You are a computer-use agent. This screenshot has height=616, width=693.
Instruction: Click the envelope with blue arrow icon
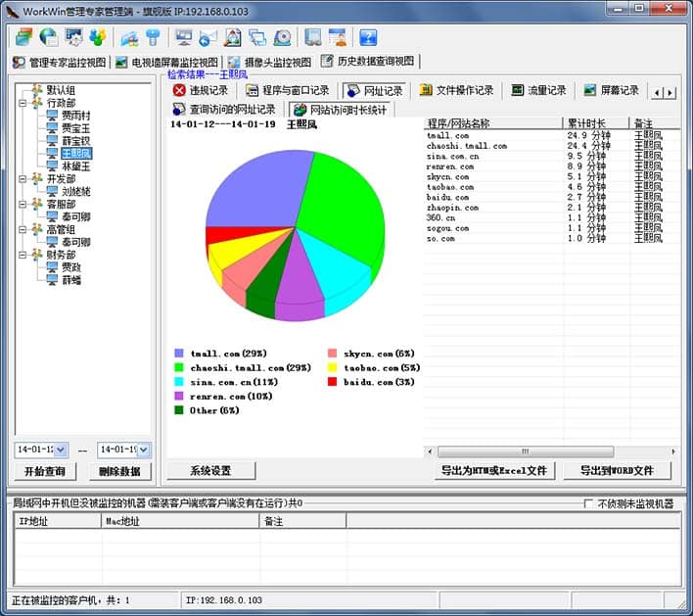[x=208, y=38]
